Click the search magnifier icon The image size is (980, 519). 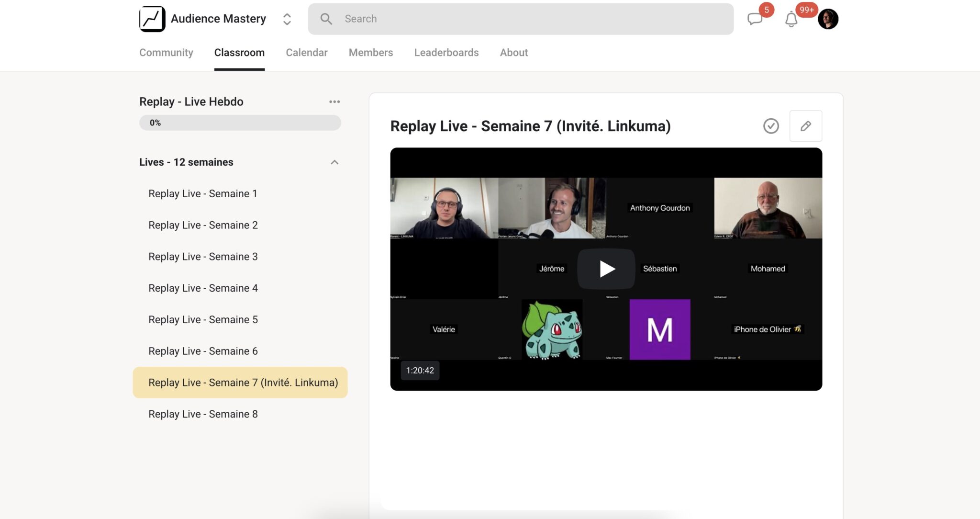pos(326,19)
